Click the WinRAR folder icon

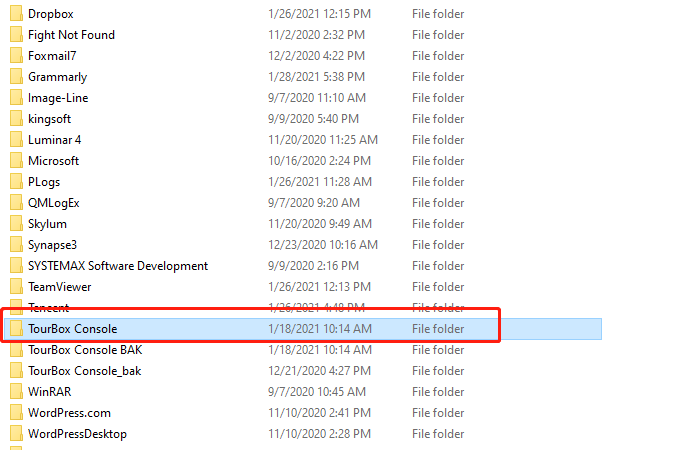coord(16,392)
